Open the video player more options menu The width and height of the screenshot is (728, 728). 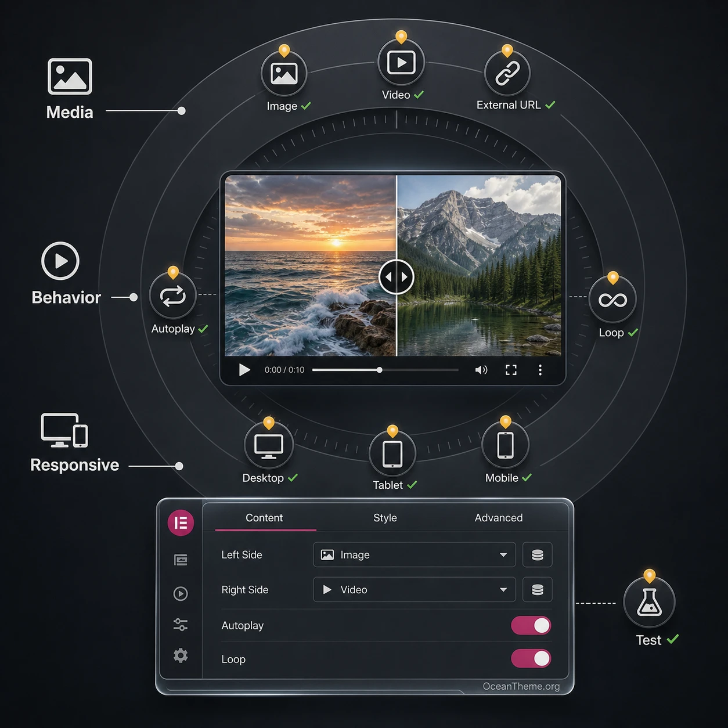tap(540, 370)
